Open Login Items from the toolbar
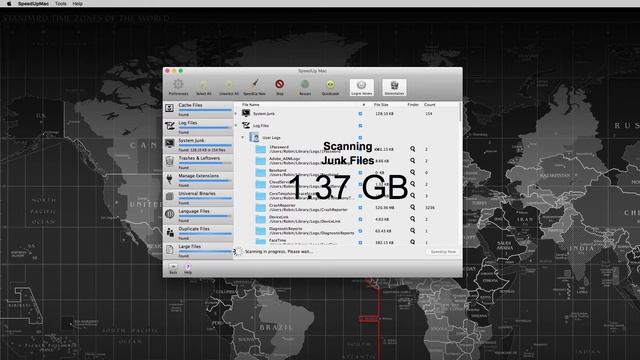The image size is (640, 360). click(362, 87)
